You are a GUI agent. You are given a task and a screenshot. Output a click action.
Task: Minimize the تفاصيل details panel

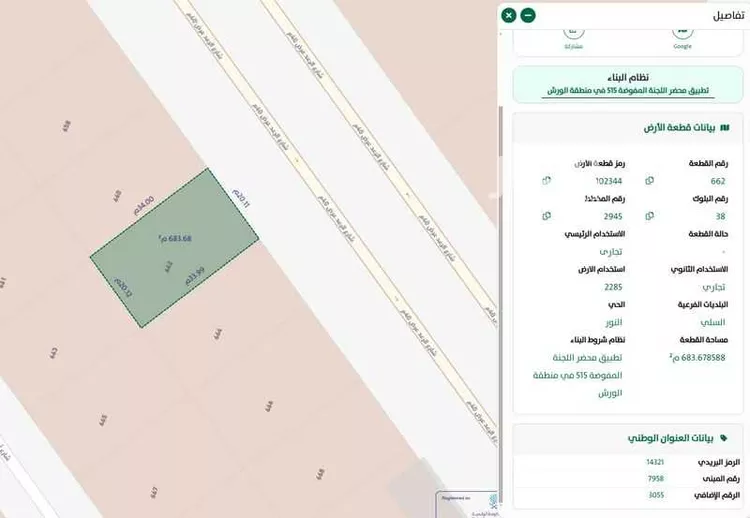point(528,15)
